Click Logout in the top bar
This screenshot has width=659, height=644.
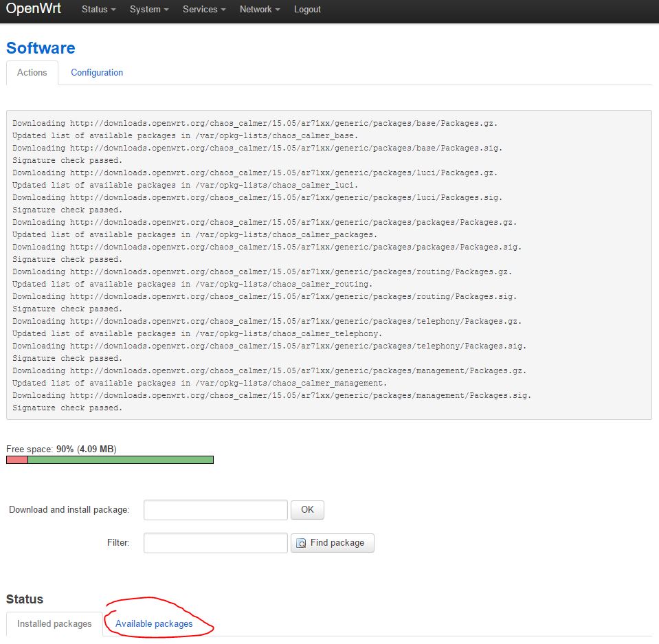pos(307,9)
